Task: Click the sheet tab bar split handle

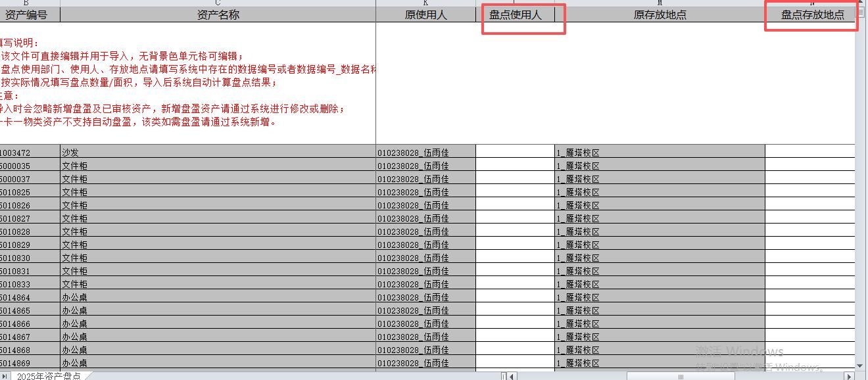Action: pos(504,376)
